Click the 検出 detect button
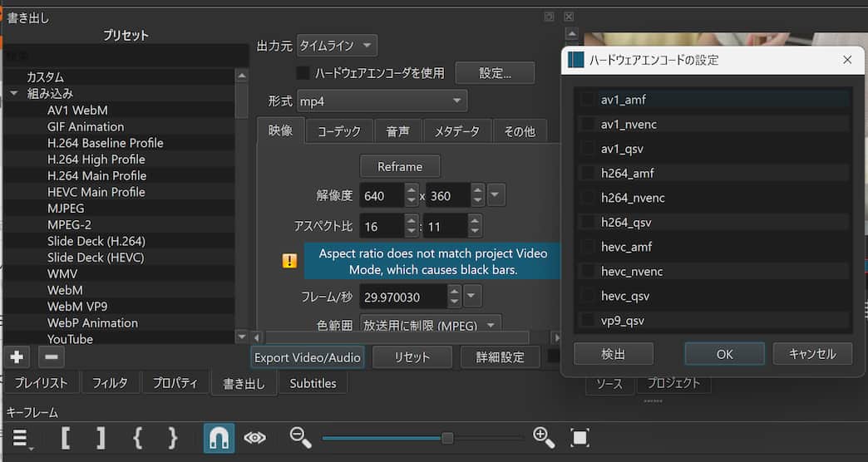 click(x=614, y=354)
